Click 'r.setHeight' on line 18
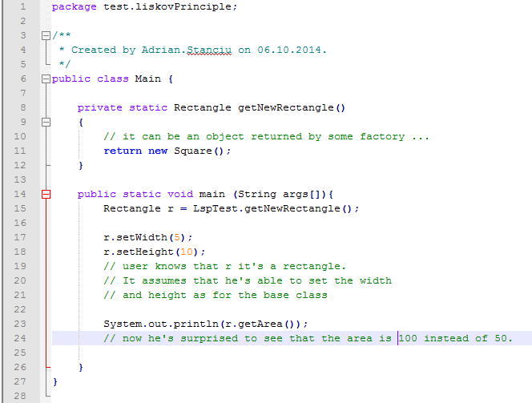532x403 pixels. (139, 252)
